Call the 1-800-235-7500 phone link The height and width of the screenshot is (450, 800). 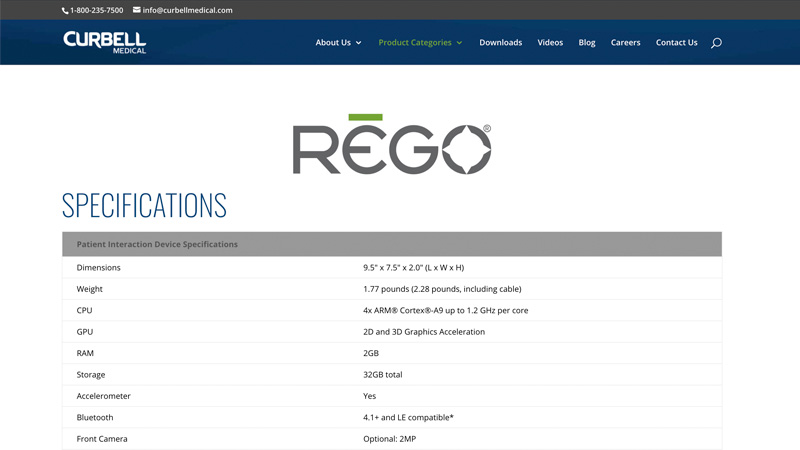[96, 10]
